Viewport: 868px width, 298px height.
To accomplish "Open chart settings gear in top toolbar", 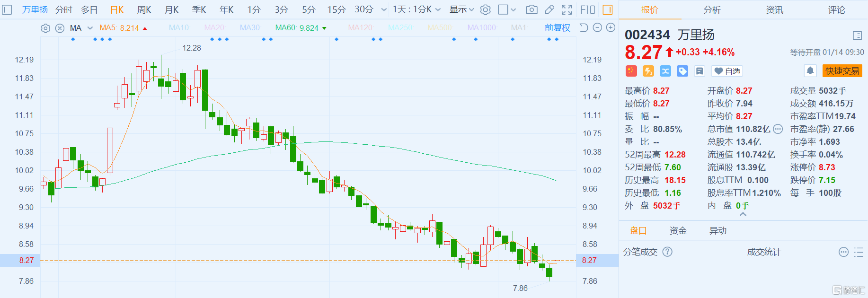I will click(486, 9).
